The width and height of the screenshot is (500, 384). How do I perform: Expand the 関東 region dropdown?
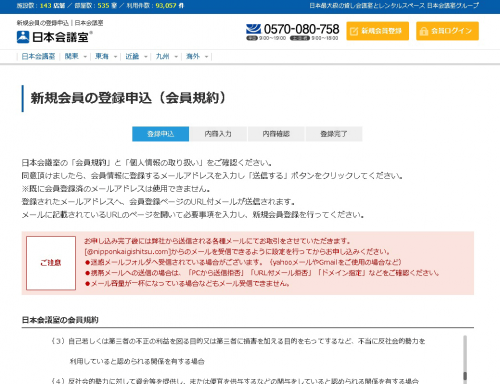[76, 56]
